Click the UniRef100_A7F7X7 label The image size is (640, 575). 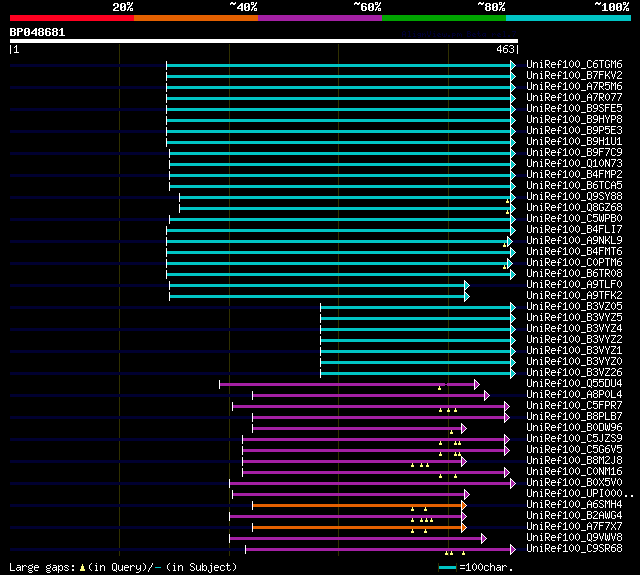(574, 527)
